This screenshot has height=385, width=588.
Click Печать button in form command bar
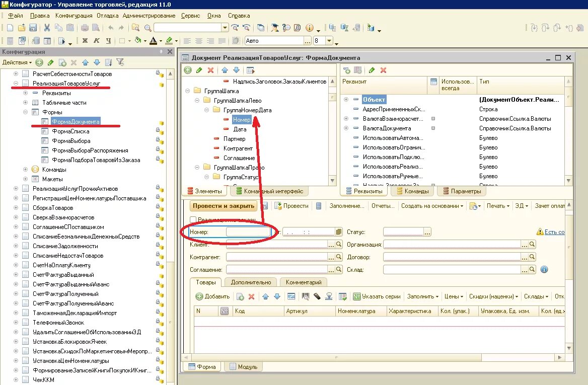[498, 206]
